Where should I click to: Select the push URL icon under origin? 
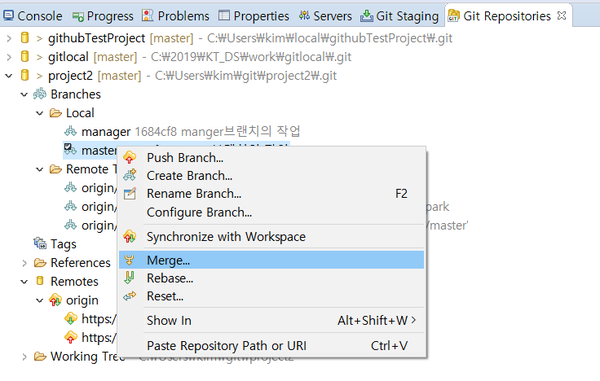[x=71, y=337]
